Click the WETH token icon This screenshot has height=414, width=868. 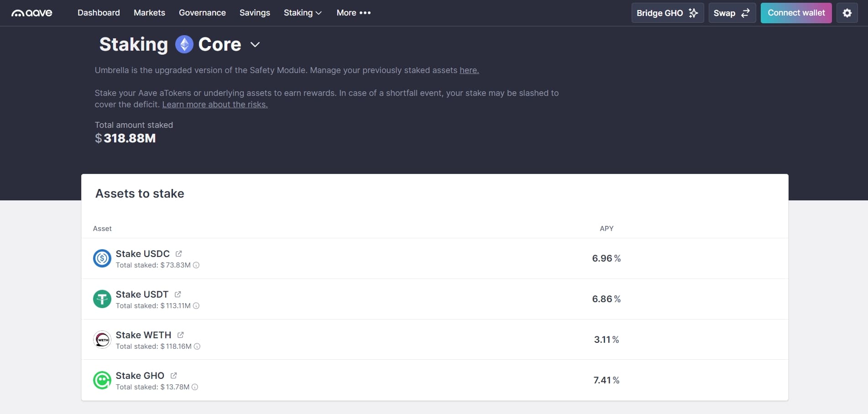coord(102,340)
